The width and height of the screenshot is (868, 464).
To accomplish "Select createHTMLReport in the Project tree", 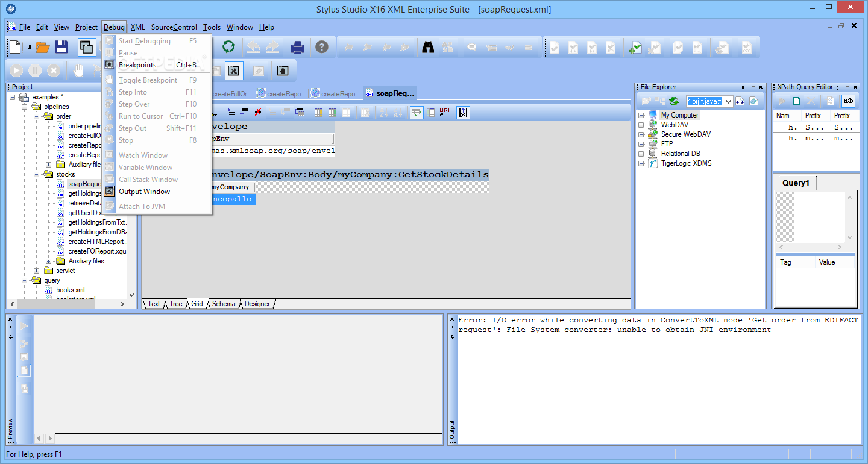I will [x=97, y=242].
